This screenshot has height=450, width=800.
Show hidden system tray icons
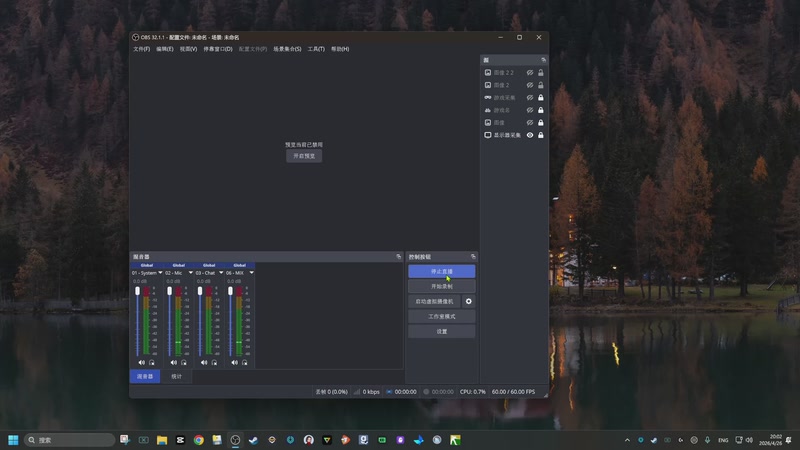(x=627, y=440)
